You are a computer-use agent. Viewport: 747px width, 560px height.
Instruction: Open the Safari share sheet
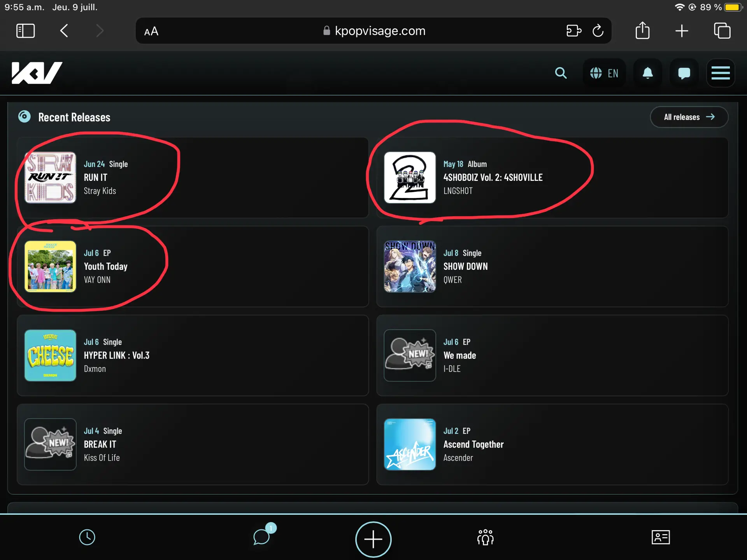click(643, 30)
